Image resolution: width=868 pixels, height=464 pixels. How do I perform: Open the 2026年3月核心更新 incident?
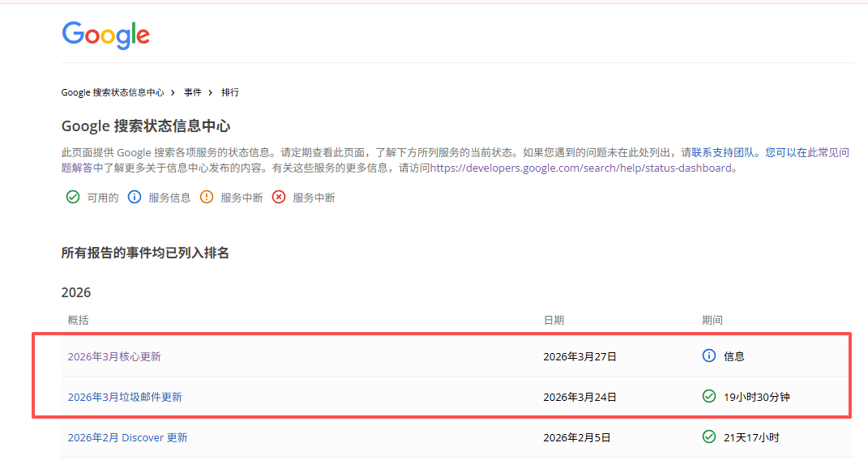click(114, 357)
